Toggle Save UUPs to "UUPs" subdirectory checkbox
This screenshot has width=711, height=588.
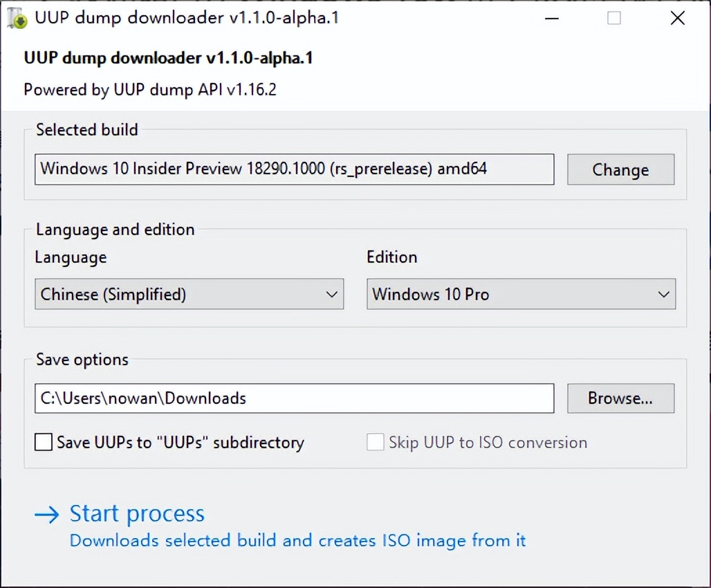pos(44,442)
